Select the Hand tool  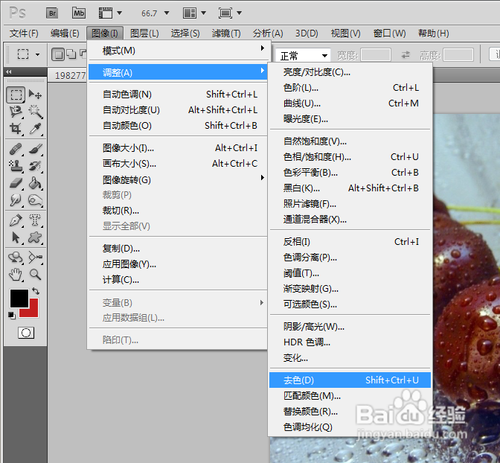(15, 275)
